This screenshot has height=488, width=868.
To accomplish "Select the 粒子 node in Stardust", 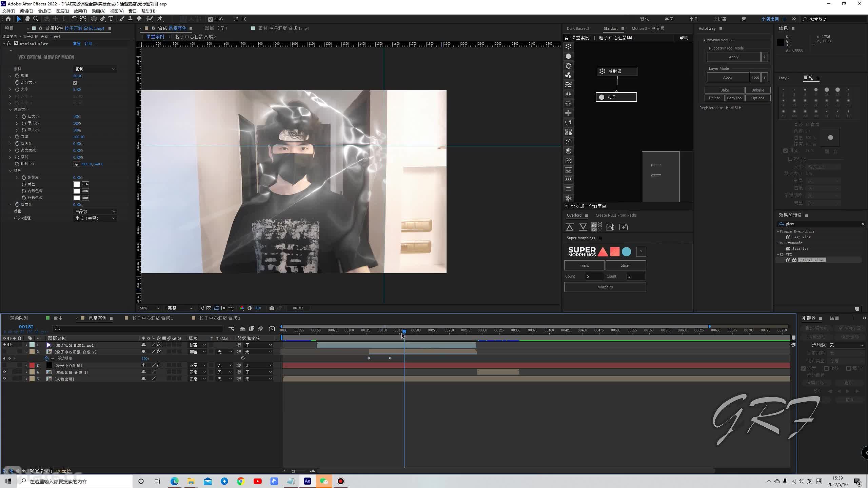I will 616,97.
